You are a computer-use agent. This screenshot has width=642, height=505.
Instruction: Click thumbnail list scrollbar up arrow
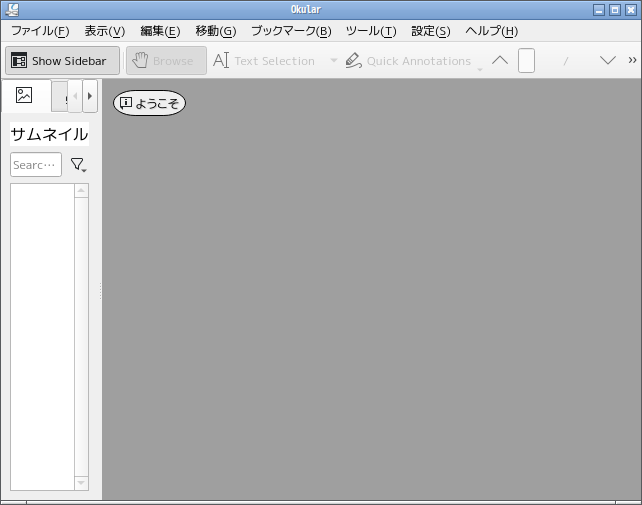point(81,190)
